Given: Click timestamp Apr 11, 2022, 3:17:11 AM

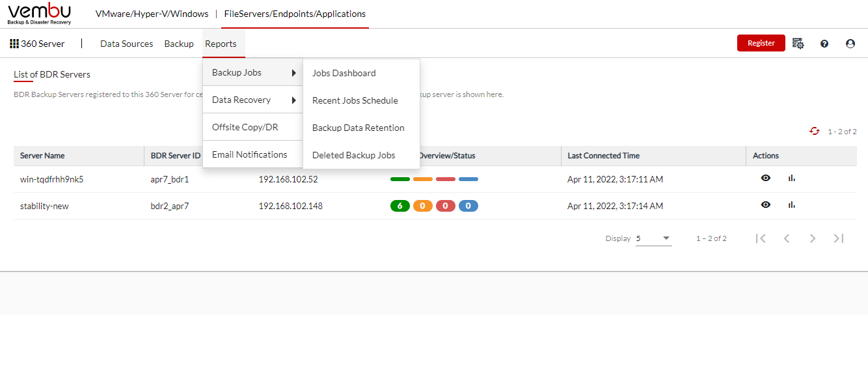Looking at the screenshot, I should point(615,179).
